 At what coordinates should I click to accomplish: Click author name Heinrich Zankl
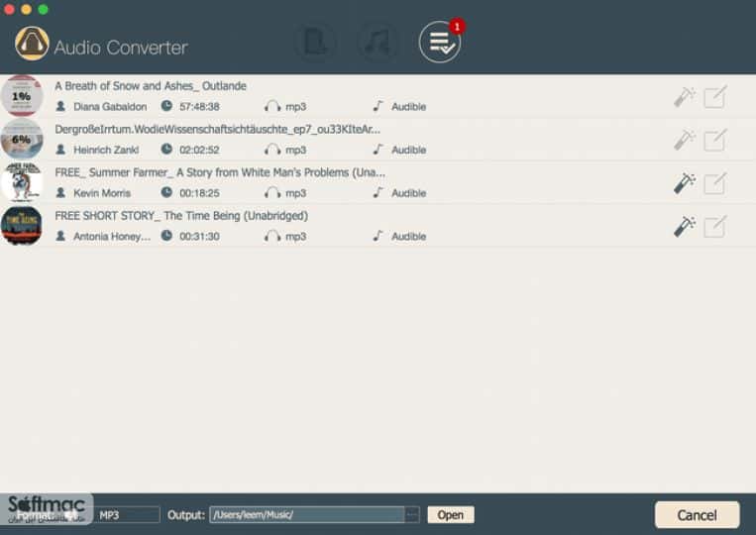pyautogui.click(x=106, y=150)
